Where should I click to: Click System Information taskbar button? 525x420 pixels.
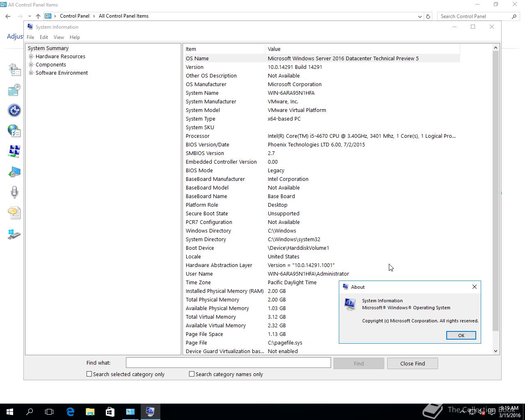[150, 412]
